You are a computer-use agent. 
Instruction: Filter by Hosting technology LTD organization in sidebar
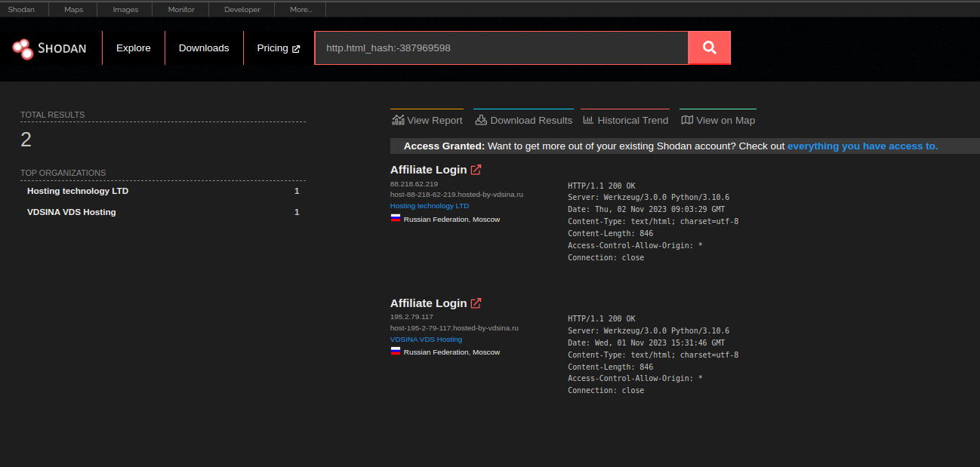[x=78, y=191]
